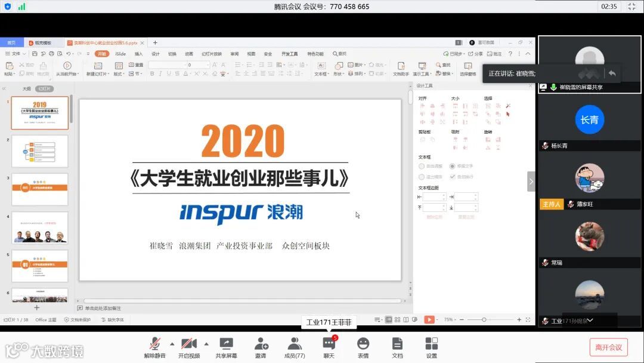Expand the video options arrow
The image size is (644, 363).
coord(206,344)
